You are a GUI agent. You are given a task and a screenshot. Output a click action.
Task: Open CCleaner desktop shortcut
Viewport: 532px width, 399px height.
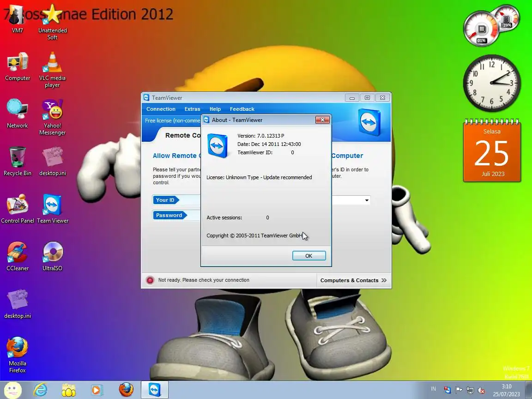(x=17, y=256)
